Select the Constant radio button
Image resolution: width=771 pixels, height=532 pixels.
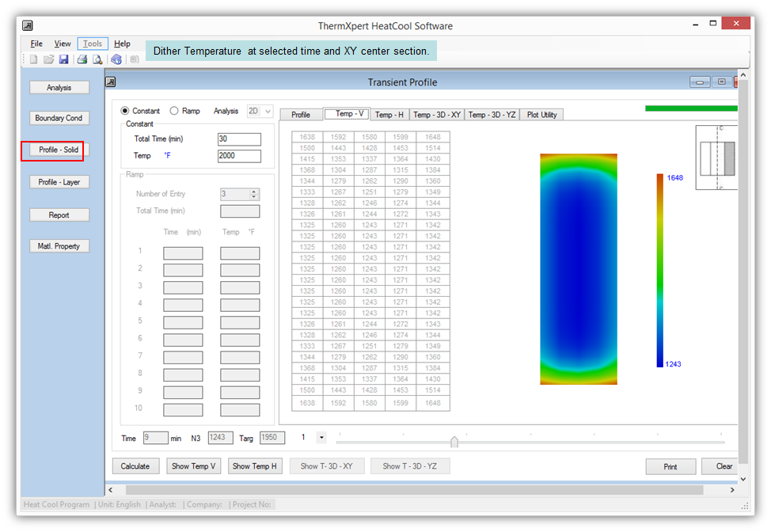(x=125, y=111)
